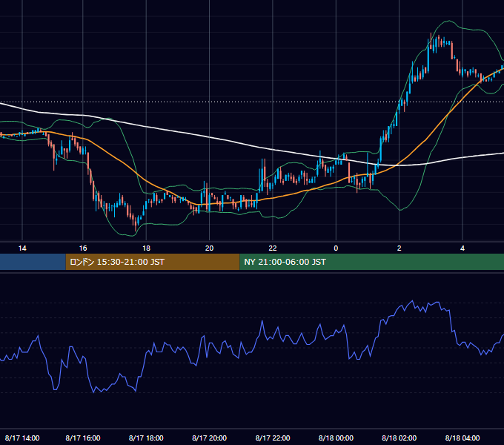Click the blue session bar before London
504x445 pixels.
pos(33,262)
